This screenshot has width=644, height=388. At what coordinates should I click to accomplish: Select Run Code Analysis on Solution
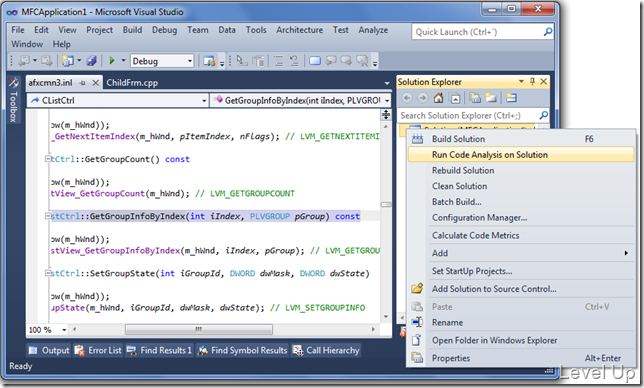pyautogui.click(x=521, y=155)
